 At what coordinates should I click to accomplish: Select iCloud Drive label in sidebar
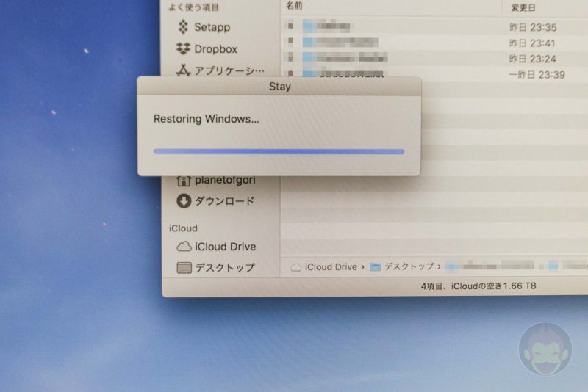(x=226, y=247)
